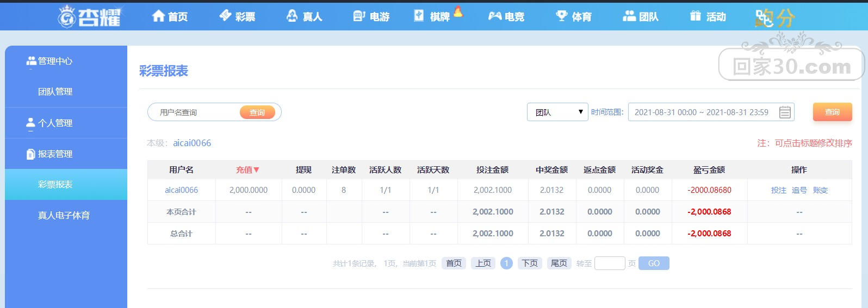Sort table by 返点金额 column header
The height and width of the screenshot is (308, 868).
599,170
